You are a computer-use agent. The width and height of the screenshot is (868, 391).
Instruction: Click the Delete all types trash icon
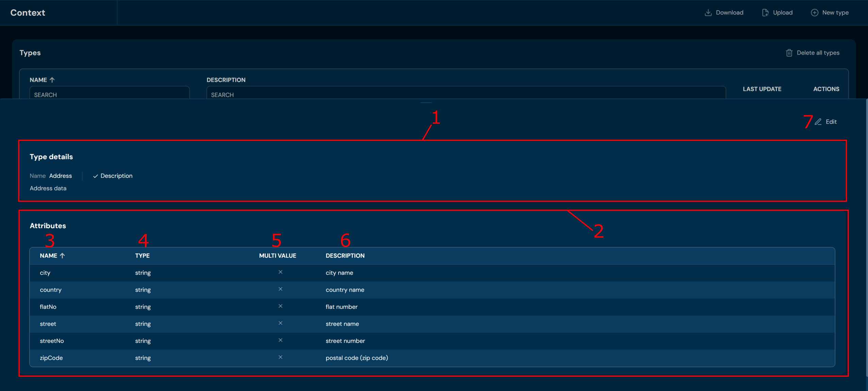pyautogui.click(x=789, y=53)
